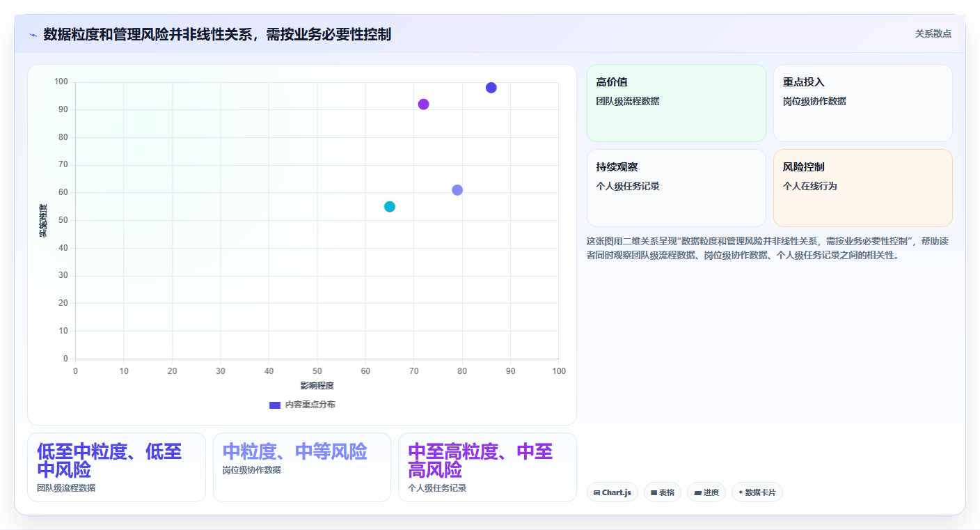Toggle the 内容重点分布 legend color box

[x=275, y=405]
